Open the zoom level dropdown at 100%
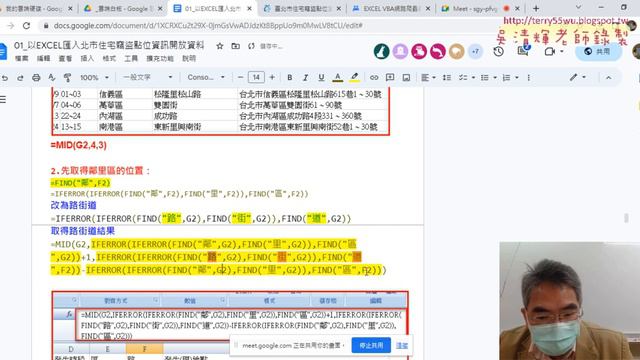This screenshot has height=360, width=640. [x=95, y=77]
